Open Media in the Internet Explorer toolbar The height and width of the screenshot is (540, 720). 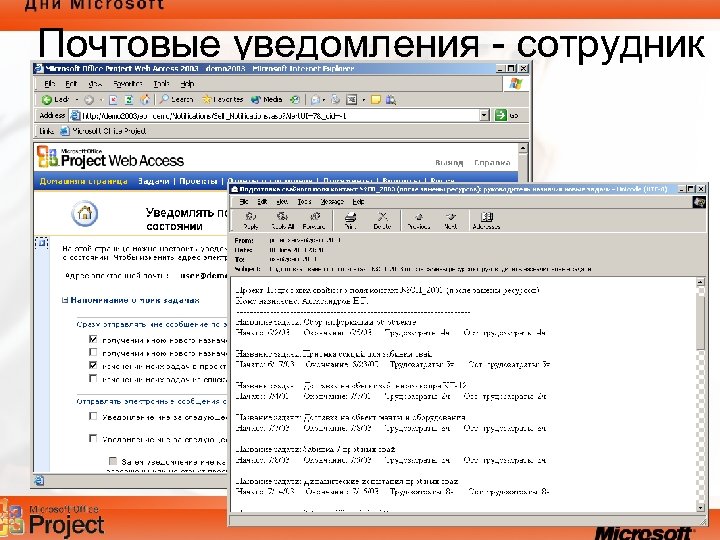click(x=267, y=99)
